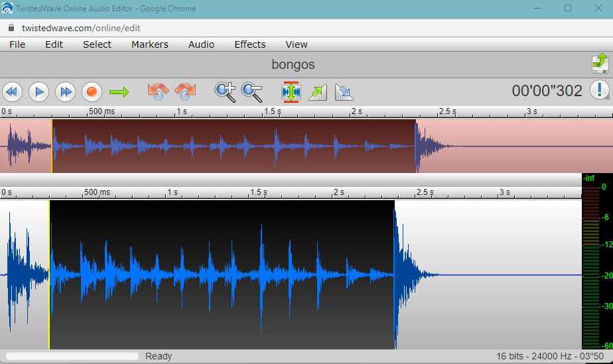
Task: Click the yellow cursor line in main waveform
Action: coord(49,274)
